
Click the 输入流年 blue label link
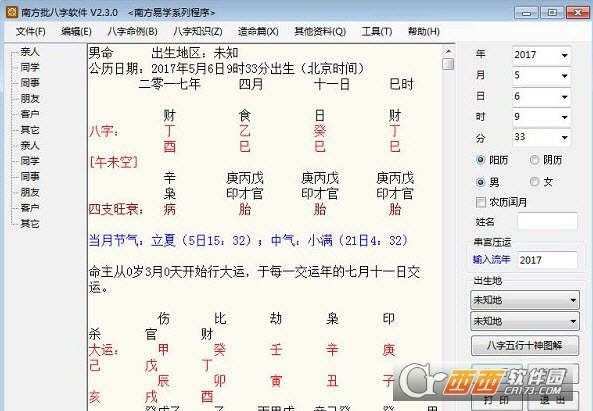coord(491,260)
